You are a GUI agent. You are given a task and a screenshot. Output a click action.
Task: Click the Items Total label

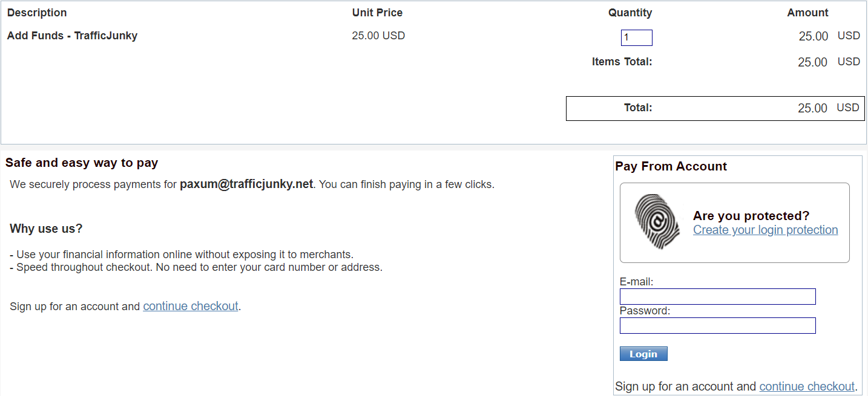tap(622, 62)
